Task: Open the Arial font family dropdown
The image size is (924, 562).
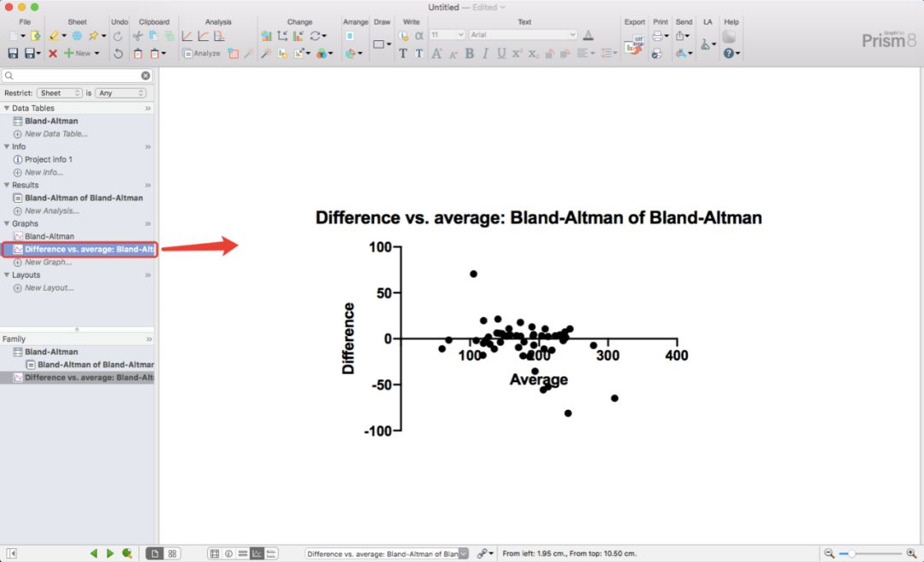Action: click(522, 36)
